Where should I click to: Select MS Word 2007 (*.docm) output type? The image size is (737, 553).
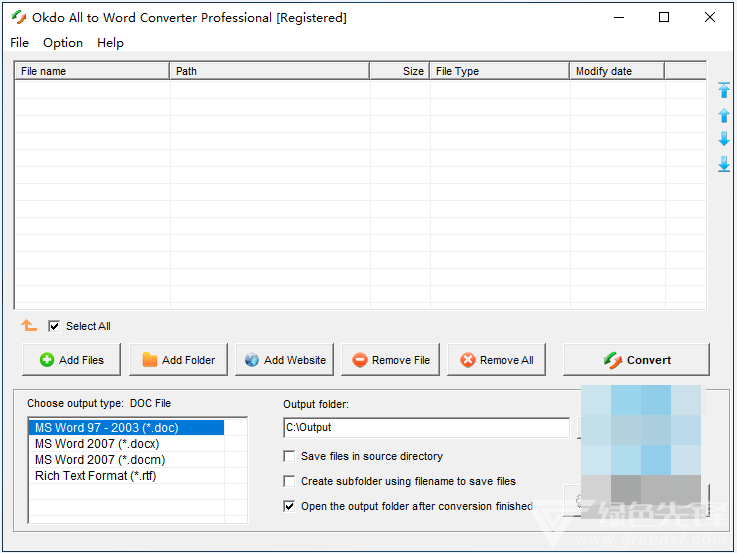pyautogui.click(x=126, y=460)
